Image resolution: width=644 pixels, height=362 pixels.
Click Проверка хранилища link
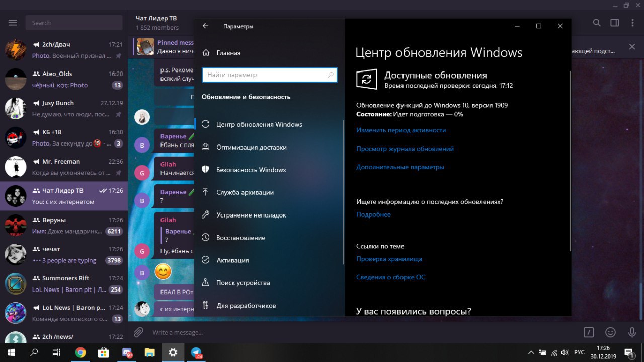(389, 259)
